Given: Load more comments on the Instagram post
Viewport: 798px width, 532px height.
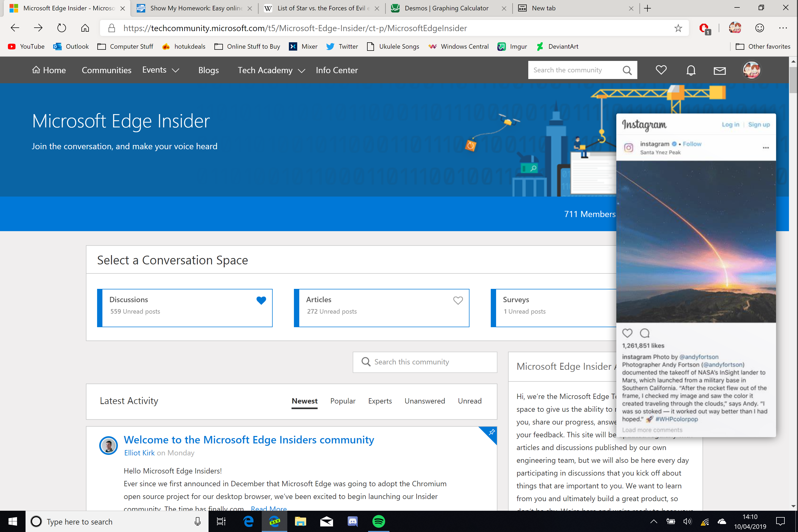Looking at the screenshot, I should tap(652, 430).
